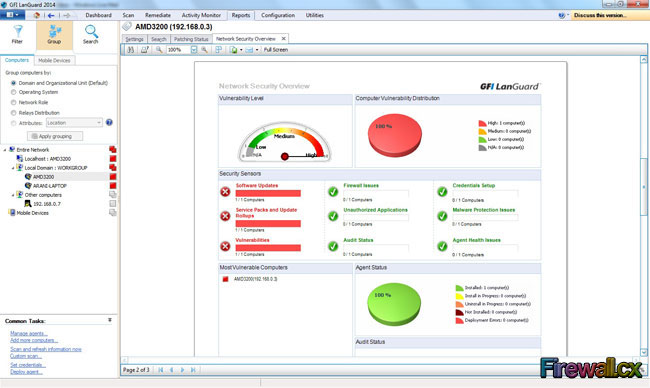Open the Configuration menu
The height and width of the screenshot is (388, 650).
[x=278, y=15]
